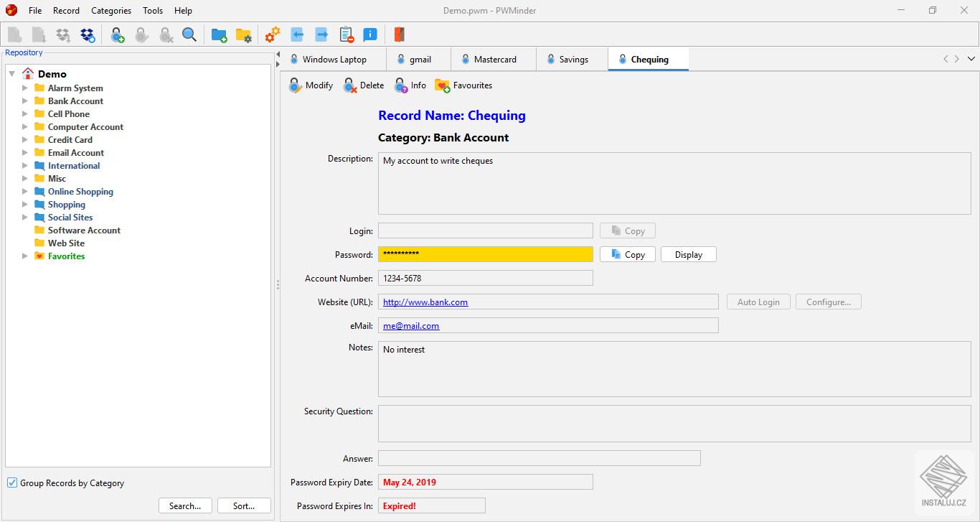Clear the clipboard using the toolbar icon
980x522 pixels.
pos(347,34)
